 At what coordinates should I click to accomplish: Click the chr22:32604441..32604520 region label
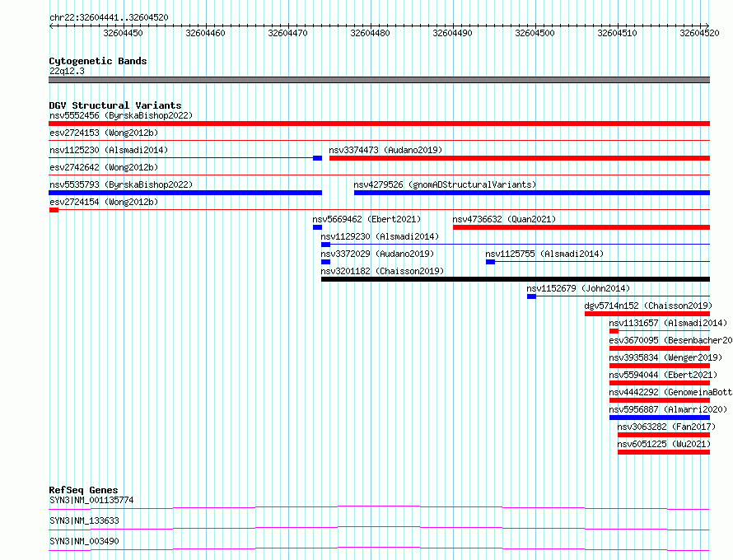(x=109, y=17)
